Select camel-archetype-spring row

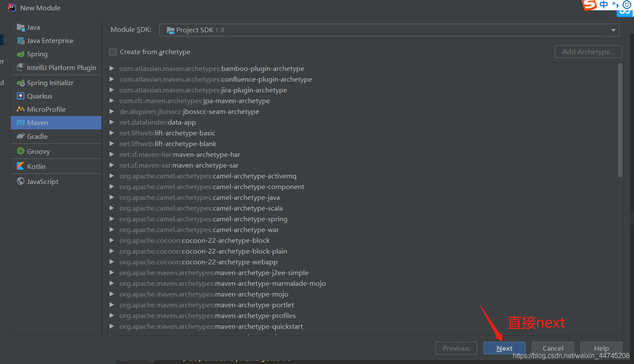pos(363,219)
